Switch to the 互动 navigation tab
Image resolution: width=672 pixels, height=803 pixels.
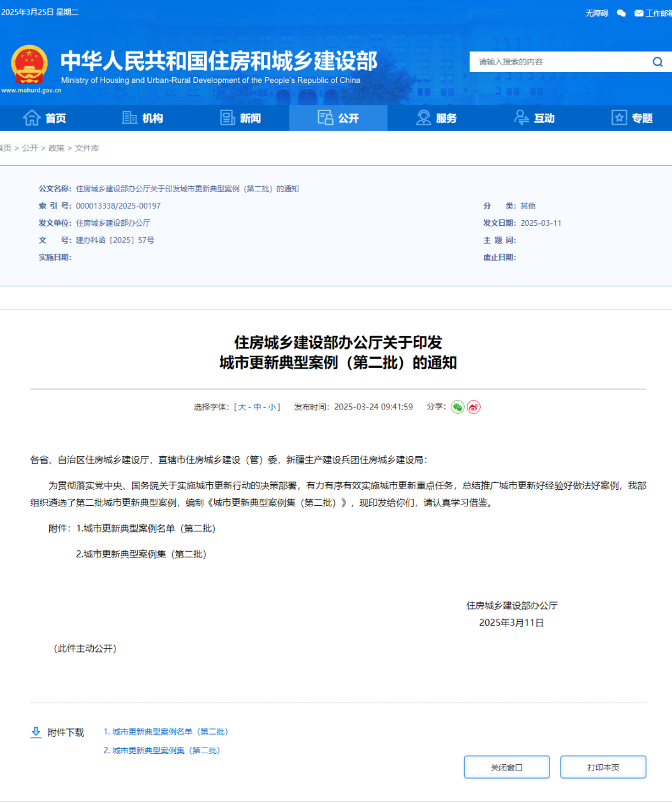534,118
